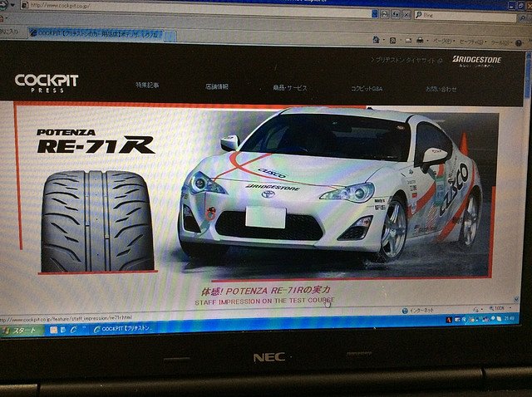
Task: Select the COCKPIT taskbar window button
Action: click(124, 329)
